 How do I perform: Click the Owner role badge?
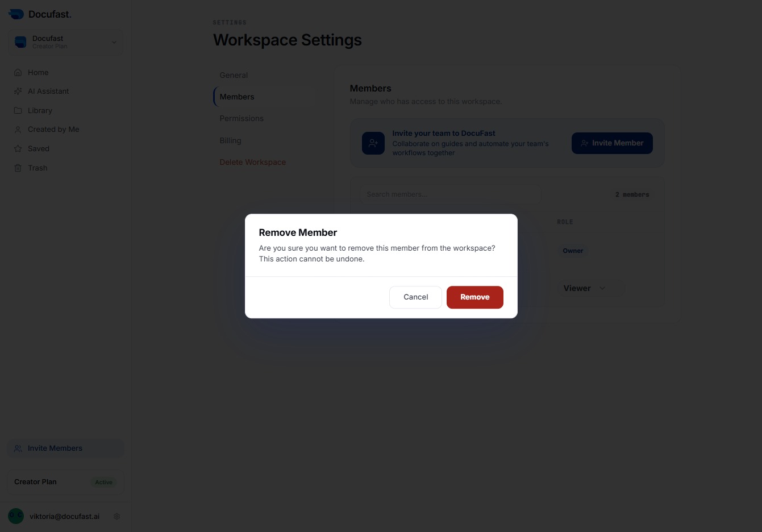(573, 251)
